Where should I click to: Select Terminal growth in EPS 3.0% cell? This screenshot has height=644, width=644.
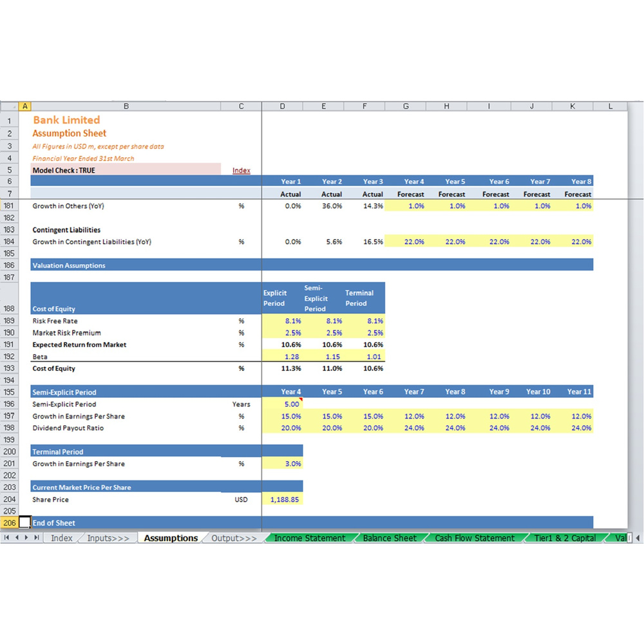pos(282,464)
